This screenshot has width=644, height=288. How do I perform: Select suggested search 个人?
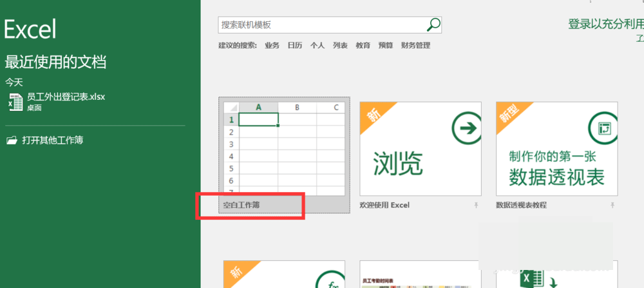(317, 46)
